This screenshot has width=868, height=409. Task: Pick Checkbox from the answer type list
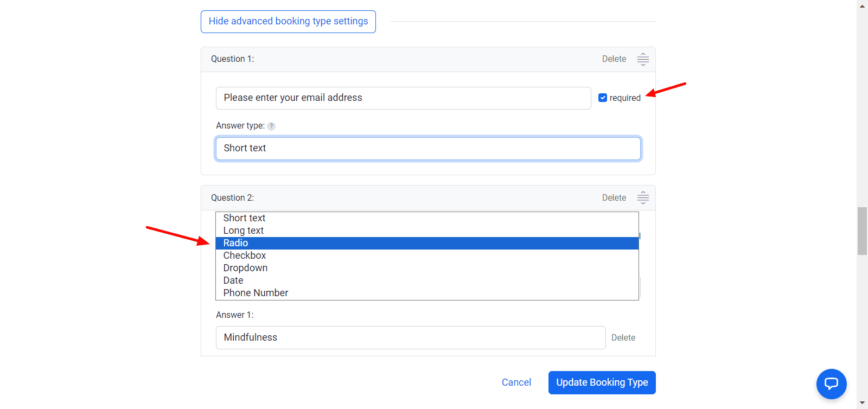pyautogui.click(x=245, y=255)
